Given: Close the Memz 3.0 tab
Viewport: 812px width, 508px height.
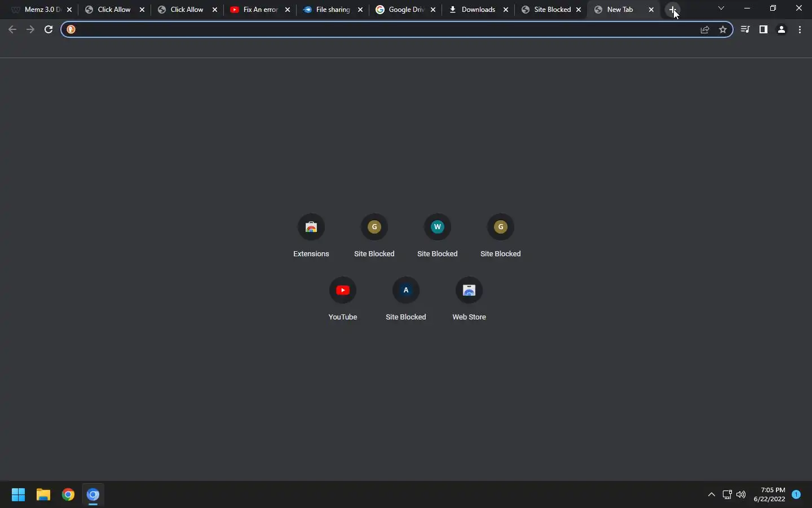Looking at the screenshot, I should click(69, 10).
